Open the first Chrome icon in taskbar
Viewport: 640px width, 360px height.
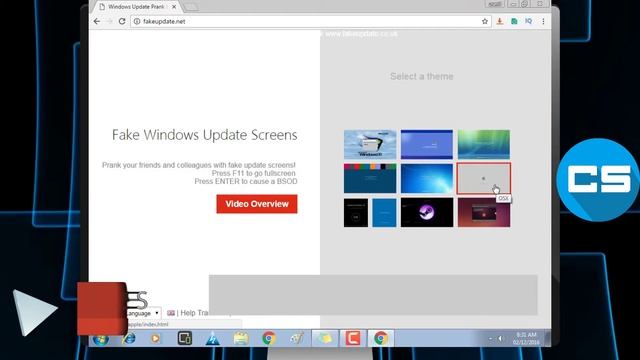269,338
